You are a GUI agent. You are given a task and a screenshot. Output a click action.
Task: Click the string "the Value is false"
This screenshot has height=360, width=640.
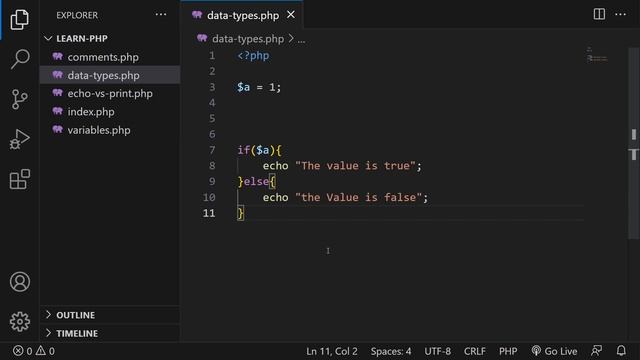pos(358,198)
